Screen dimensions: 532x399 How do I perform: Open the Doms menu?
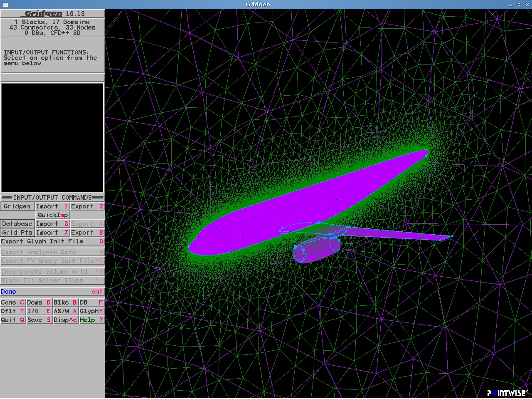pyautogui.click(x=39, y=302)
